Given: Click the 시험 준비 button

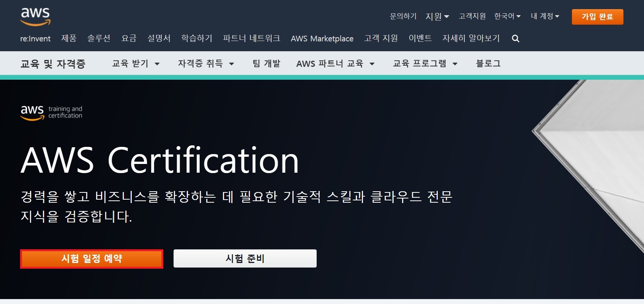Looking at the screenshot, I should pyautogui.click(x=245, y=258).
